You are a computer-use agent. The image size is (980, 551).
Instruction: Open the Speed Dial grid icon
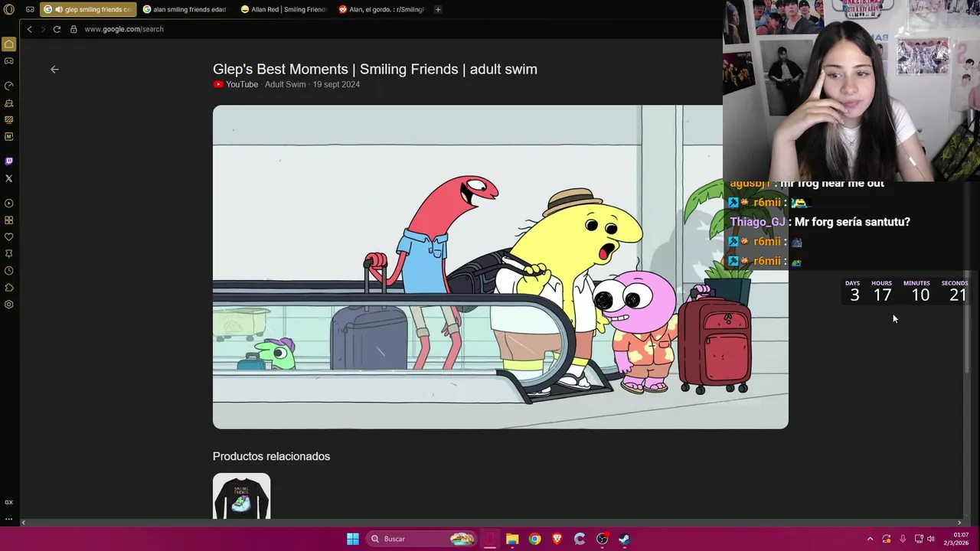pyautogui.click(x=9, y=220)
